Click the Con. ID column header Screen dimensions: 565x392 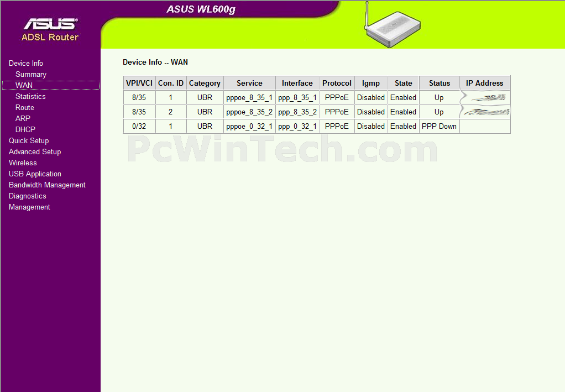[171, 83]
